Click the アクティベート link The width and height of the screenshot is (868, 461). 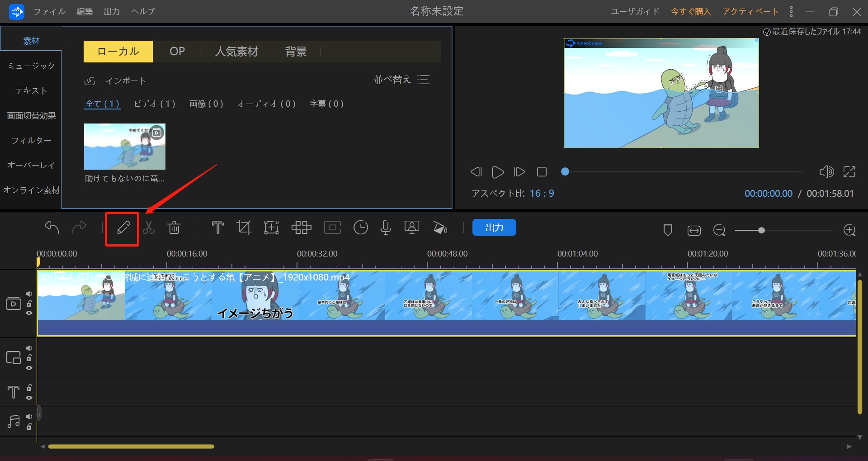[x=750, y=11]
